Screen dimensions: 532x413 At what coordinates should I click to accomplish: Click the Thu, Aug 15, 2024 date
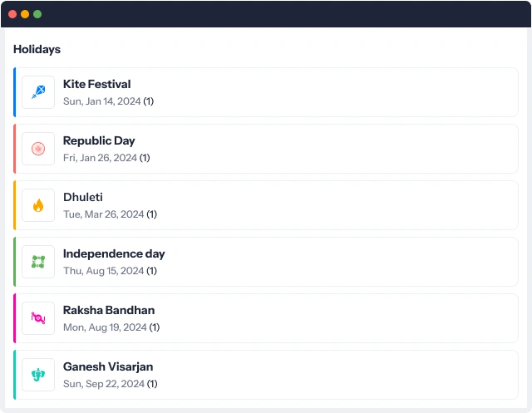[x=103, y=271]
